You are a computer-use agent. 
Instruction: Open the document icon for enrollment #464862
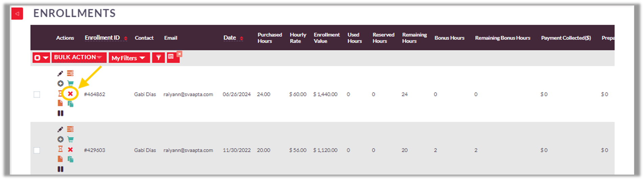click(60, 103)
